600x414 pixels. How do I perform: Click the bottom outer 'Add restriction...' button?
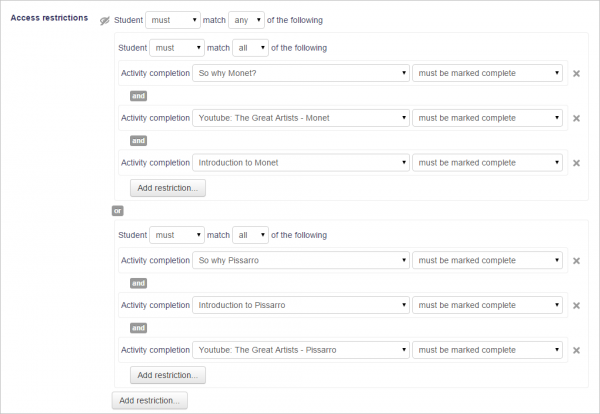tap(149, 400)
